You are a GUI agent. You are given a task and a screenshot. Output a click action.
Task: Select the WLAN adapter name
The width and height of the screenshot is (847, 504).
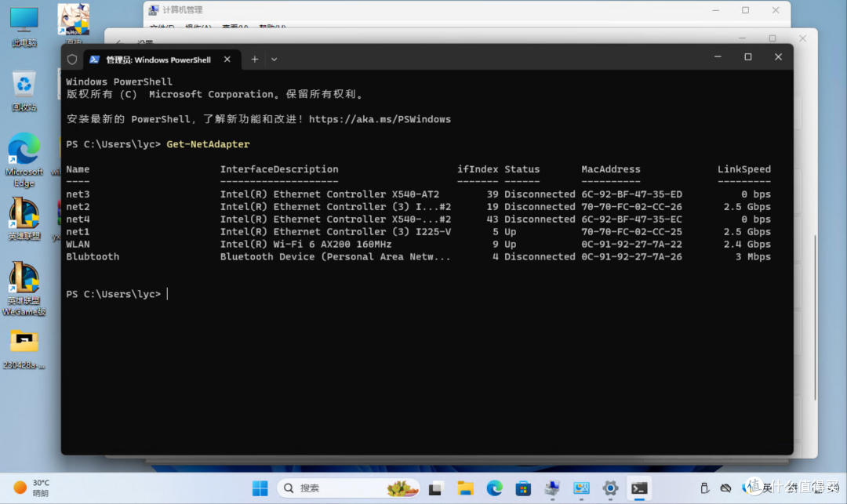coord(78,244)
